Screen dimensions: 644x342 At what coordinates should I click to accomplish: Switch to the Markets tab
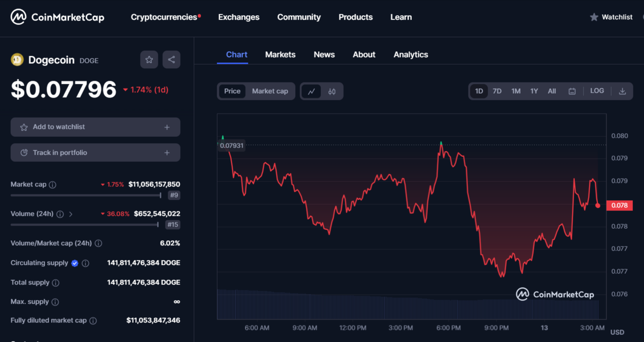tap(280, 54)
